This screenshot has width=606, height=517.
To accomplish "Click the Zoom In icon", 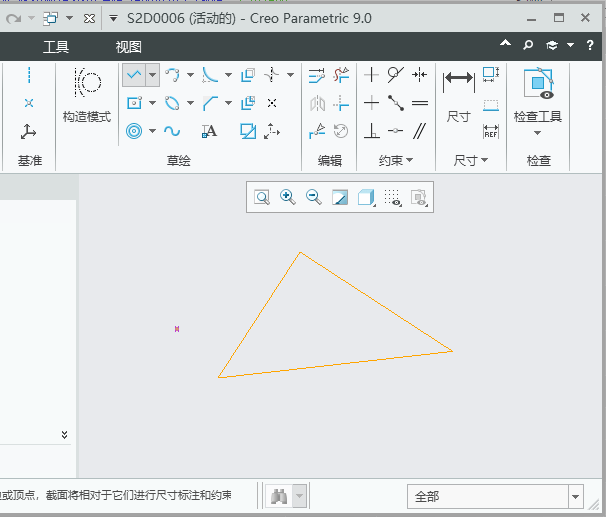I will click(x=288, y=197).
